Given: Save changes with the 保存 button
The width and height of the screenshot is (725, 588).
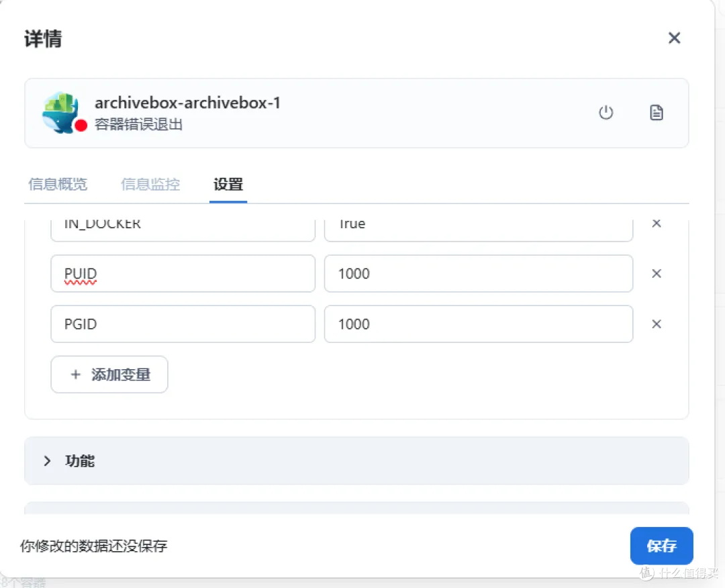Looking at the screenshot, I should 661,546.
